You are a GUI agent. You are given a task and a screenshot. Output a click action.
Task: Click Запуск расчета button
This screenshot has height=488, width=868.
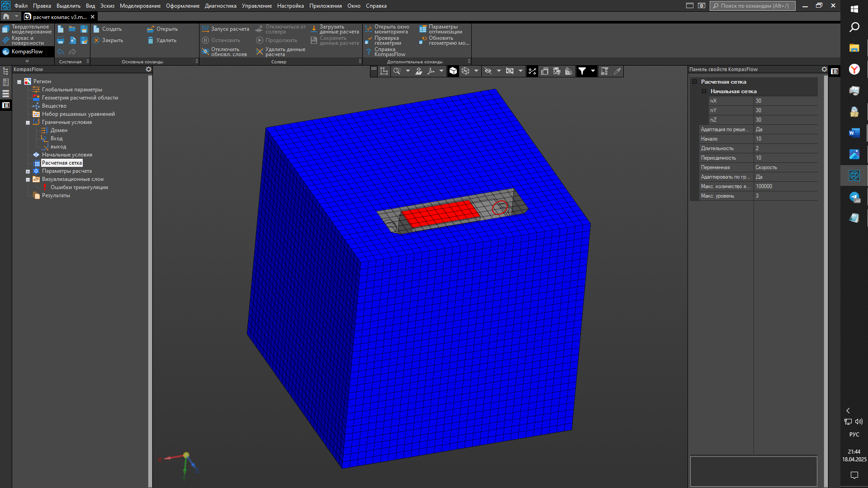point(226,29)
